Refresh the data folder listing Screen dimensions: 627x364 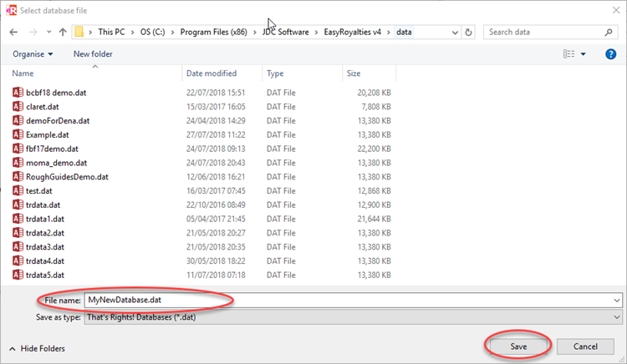click(469, 33)
